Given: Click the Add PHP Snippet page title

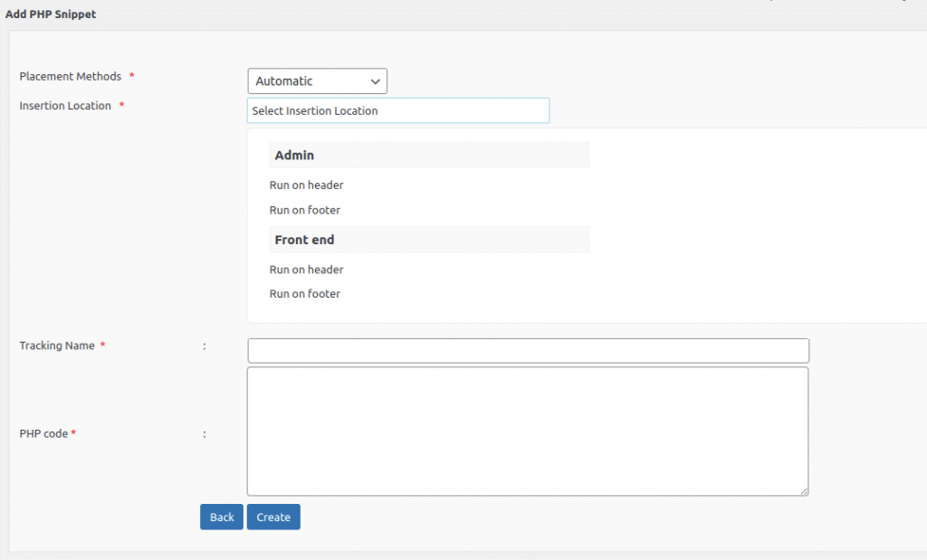Looking at the screenshot, I should pos(50,14).
